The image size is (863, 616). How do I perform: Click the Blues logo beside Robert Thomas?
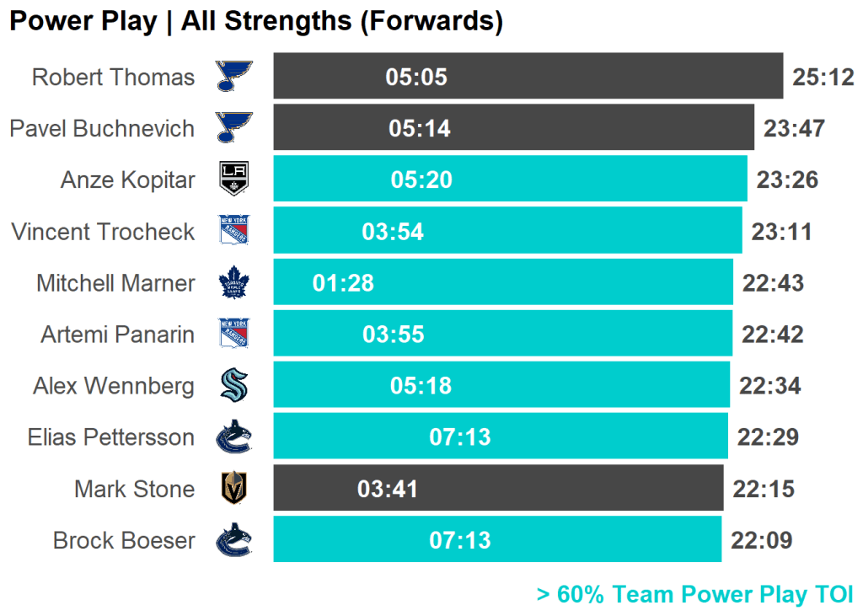point(233,77)
